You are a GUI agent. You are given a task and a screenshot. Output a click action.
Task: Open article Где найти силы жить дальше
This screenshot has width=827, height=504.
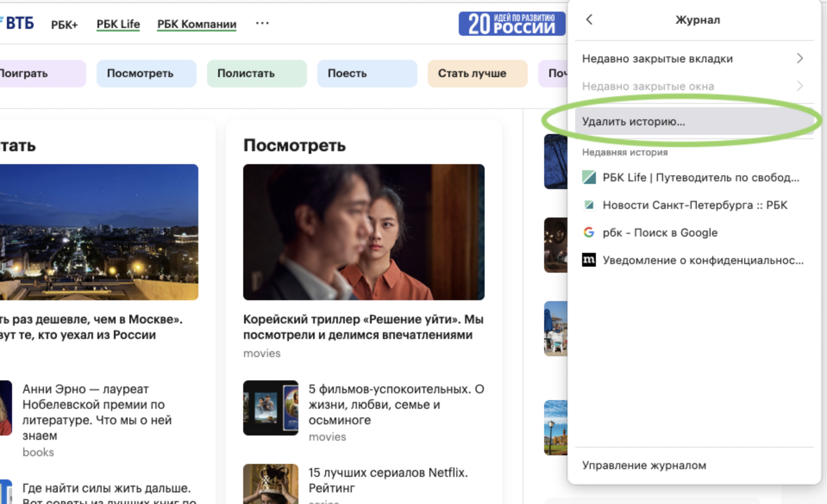click(x=109, y=494)
